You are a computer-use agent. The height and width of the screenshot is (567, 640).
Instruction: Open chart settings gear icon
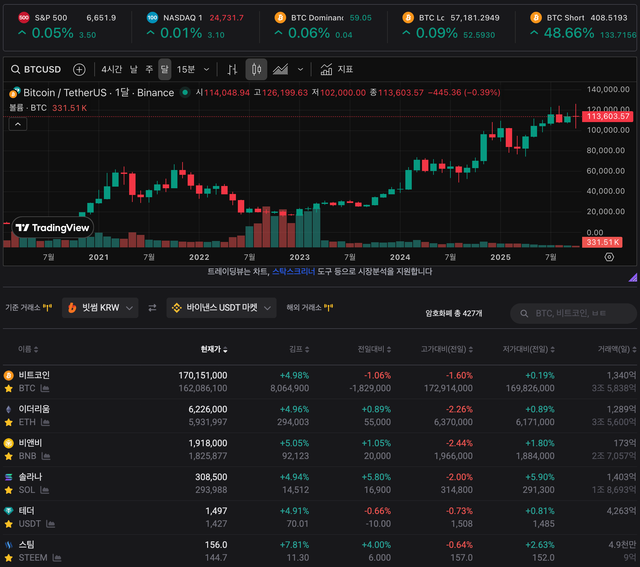click(x=609, y=257)
